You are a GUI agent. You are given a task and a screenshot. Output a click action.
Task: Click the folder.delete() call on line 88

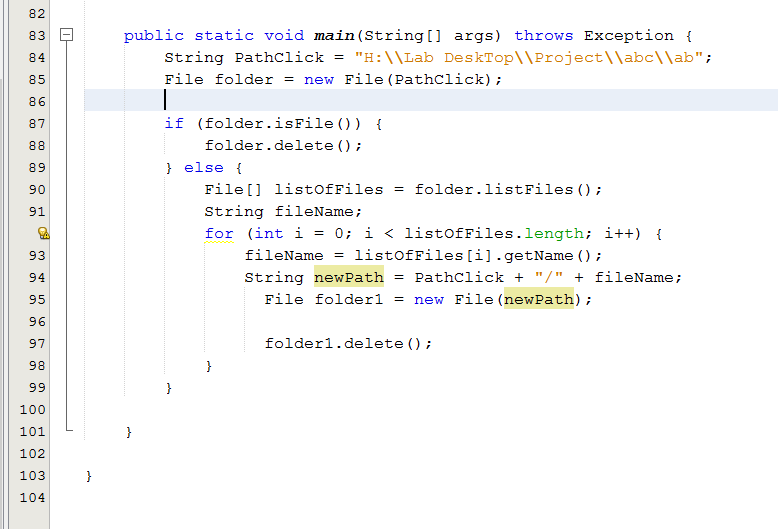[x=283, y=145]
